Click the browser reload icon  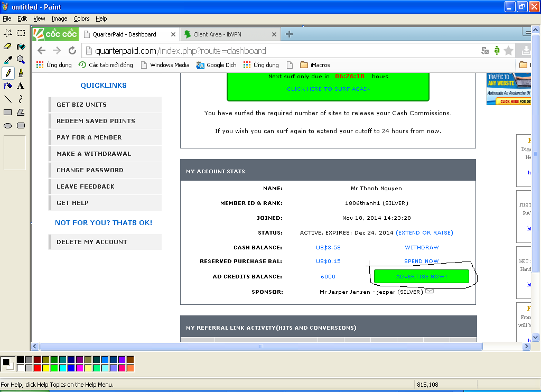point(72,51)
